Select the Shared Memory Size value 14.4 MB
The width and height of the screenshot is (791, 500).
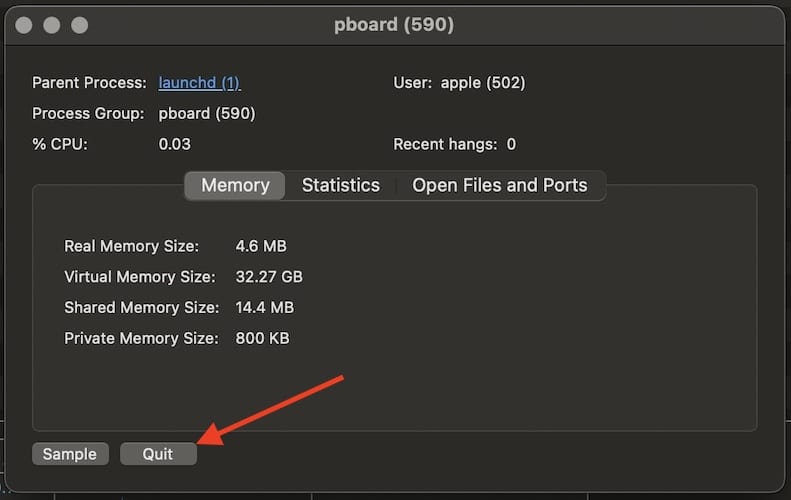coord(264,308)
